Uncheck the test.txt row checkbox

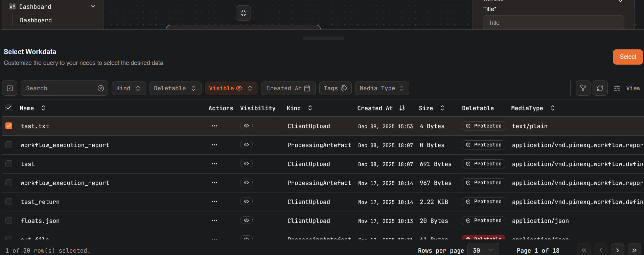click(x=9, y=126)
